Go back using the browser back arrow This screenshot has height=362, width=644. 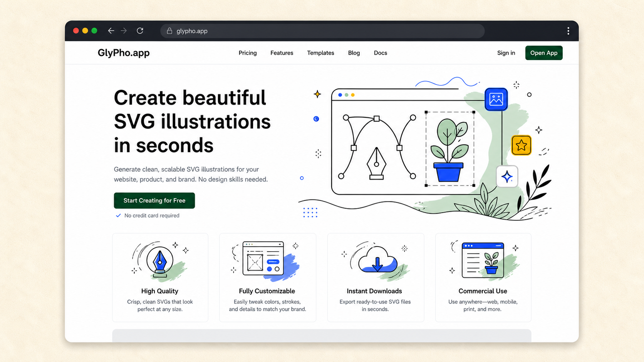(111, 31)
